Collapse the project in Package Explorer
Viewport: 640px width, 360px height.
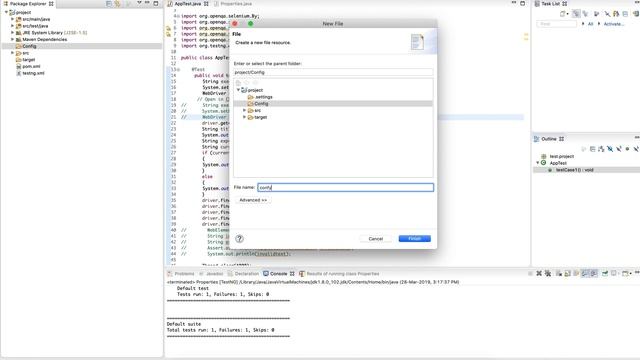[x=6, y=12]
